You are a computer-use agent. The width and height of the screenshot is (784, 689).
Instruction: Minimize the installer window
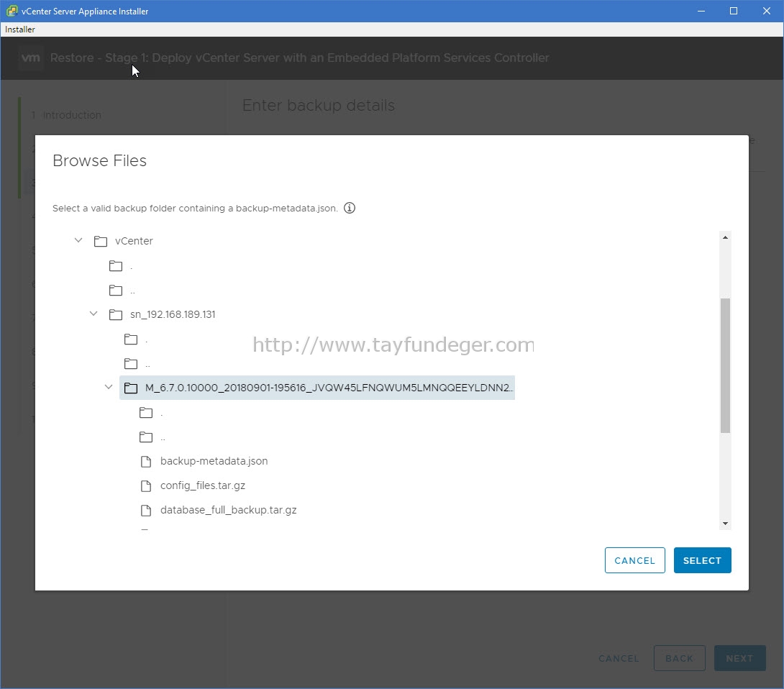coord(701,11)
